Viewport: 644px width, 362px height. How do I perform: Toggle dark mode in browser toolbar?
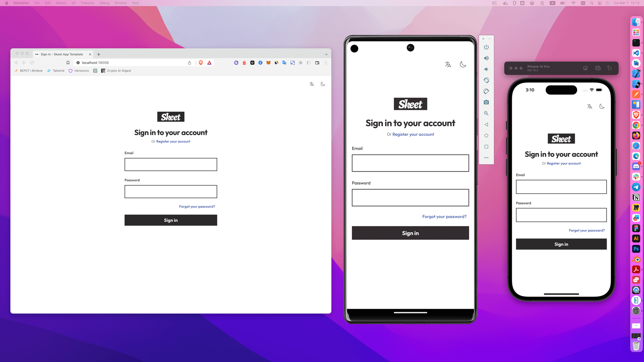point(323,84)
